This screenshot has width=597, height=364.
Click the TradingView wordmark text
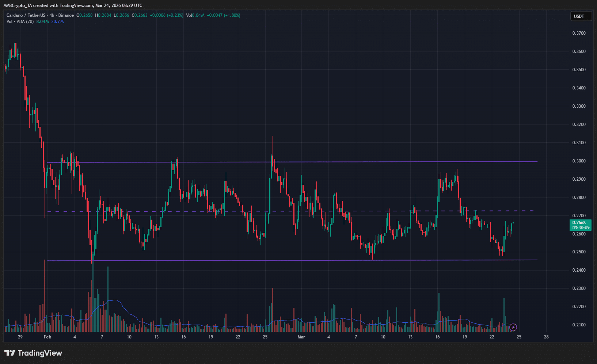[40, 353]
